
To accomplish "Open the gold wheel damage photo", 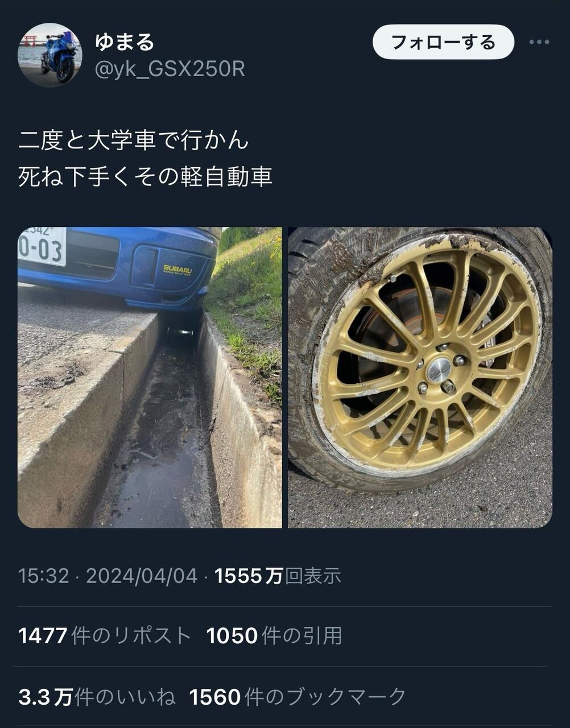I will (420, 378).
